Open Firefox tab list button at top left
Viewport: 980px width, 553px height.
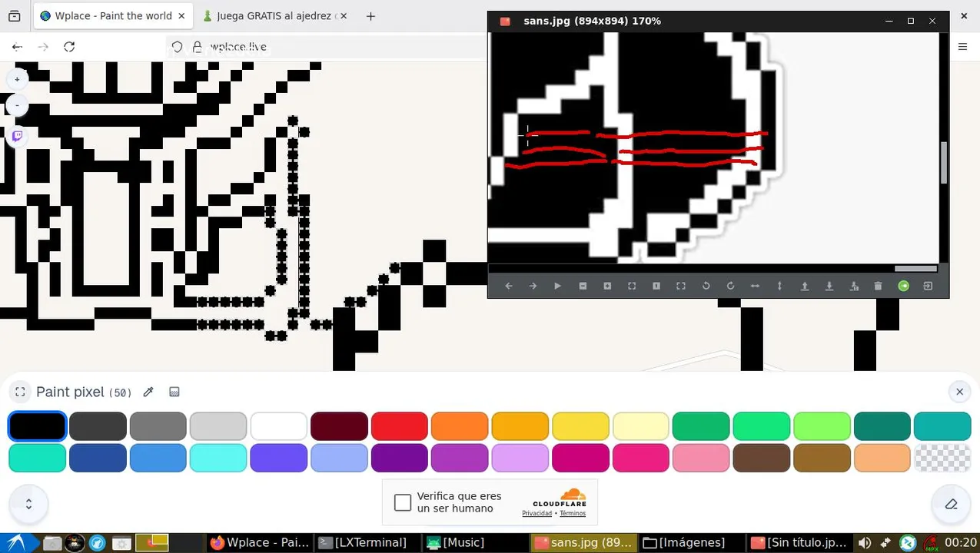click(14, 15)
